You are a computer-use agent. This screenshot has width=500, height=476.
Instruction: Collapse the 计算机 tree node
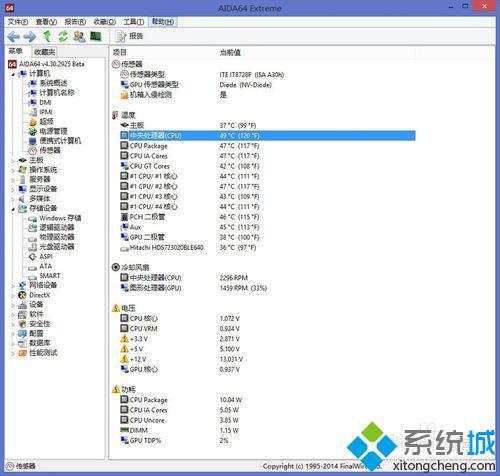[13, 74]
